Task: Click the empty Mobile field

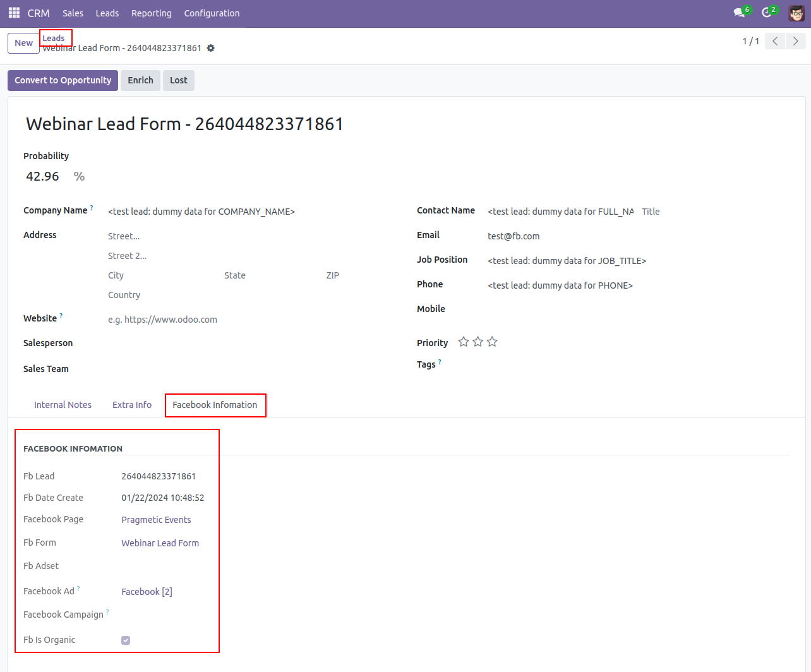Action: pos(638,310)
